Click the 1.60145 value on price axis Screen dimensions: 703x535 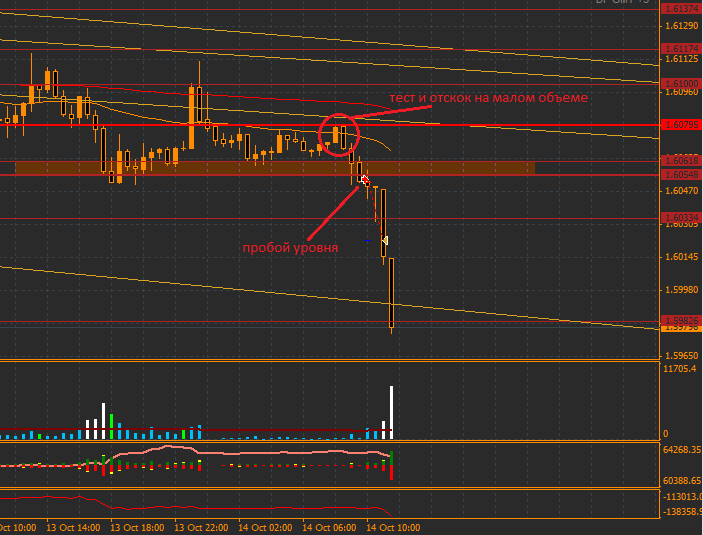681,257
